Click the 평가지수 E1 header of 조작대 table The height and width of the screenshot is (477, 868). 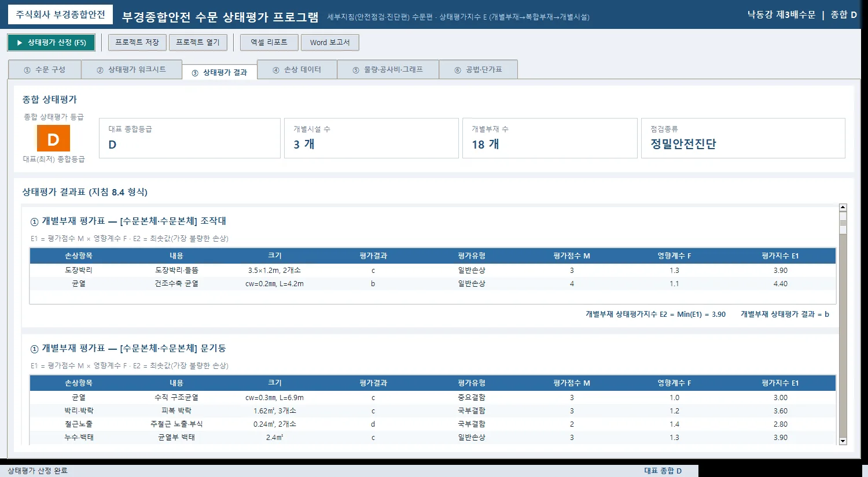coord(781,256)
